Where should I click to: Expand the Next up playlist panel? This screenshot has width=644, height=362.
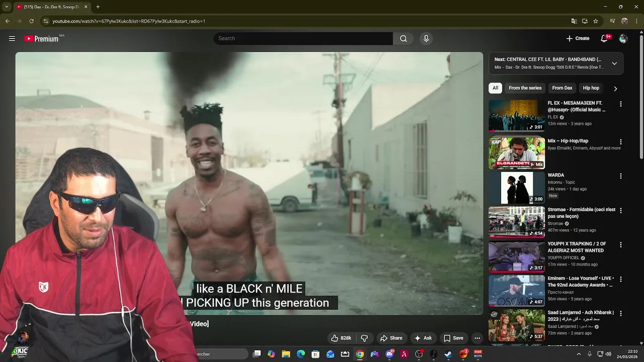(614, 63)
